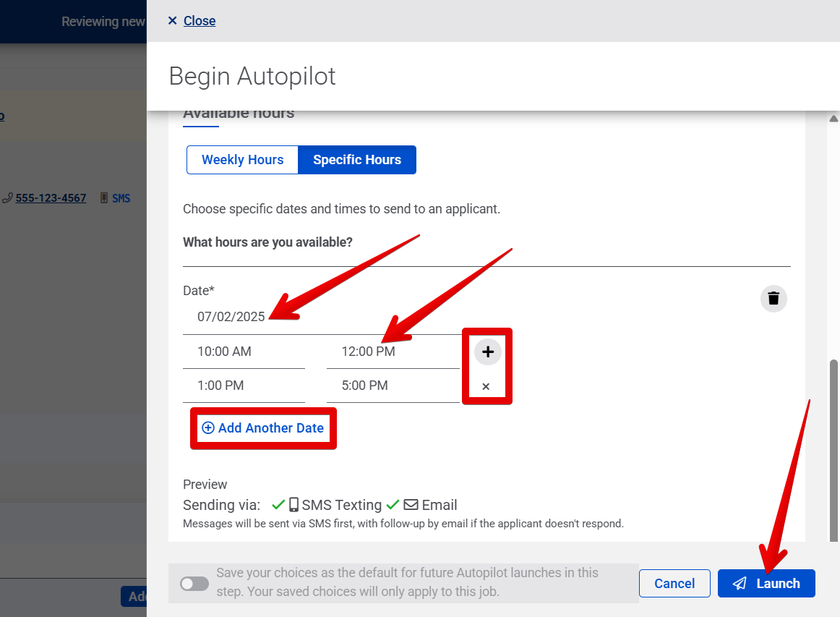Toggle the save choices as default switch
Screen dimensions: 840x617
click(x=194, y=583)
